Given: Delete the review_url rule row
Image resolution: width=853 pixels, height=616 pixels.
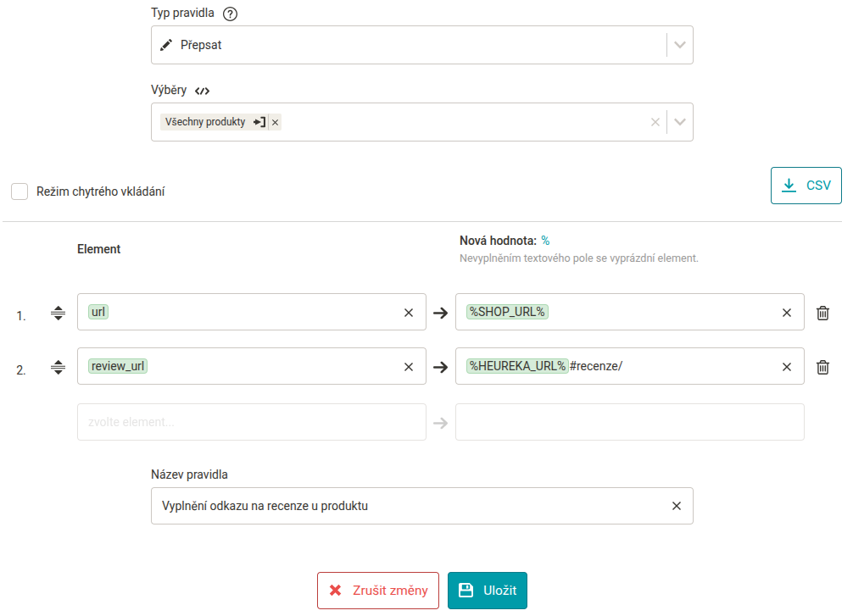Looking at the screenshot, I should click(x=822, y=367).
